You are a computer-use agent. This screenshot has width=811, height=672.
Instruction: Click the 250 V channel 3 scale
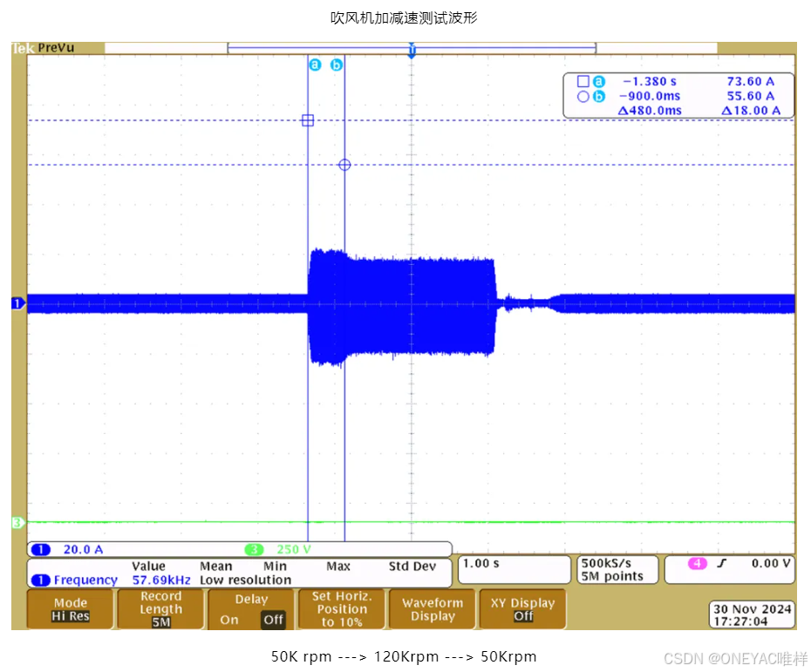pos(294,549)
